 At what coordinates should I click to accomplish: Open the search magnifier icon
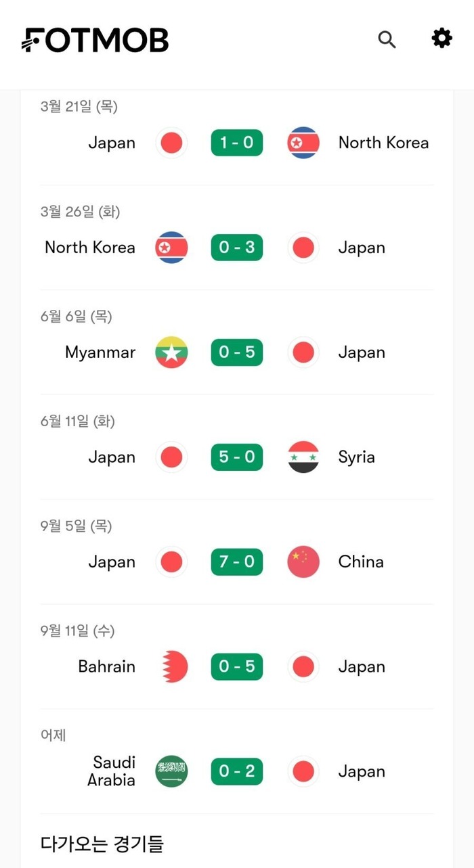(387, 39)
